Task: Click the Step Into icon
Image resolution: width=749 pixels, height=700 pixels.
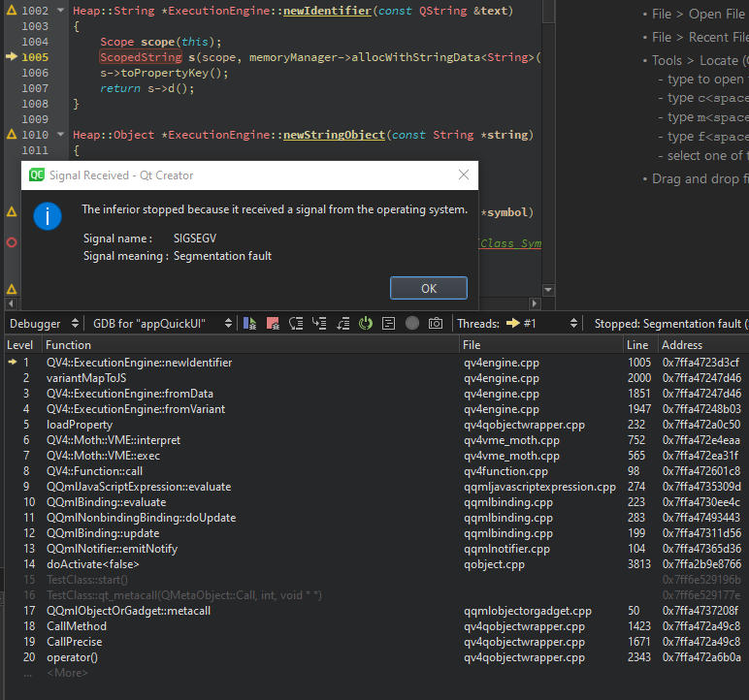Action: pyautogui.click(x=319, y=324)
